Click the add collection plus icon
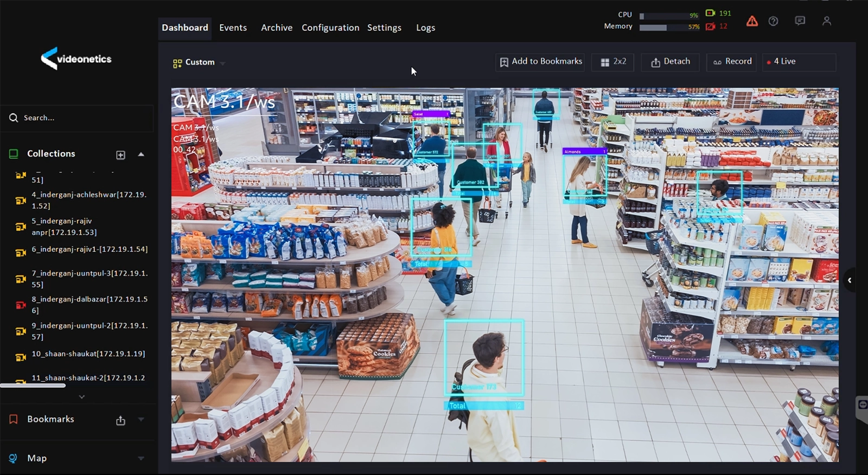The width and height of the screenshot is (868, 475). 120,155
